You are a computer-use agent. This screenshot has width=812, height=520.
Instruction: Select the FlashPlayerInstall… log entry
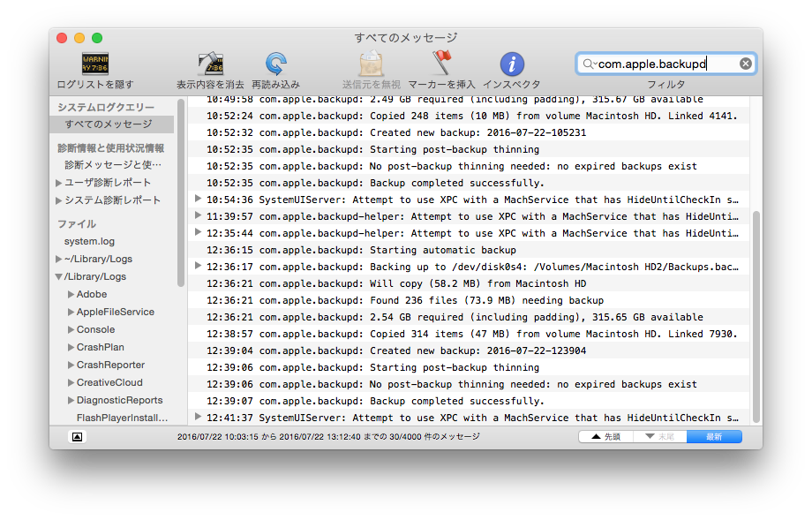point(122,418)
